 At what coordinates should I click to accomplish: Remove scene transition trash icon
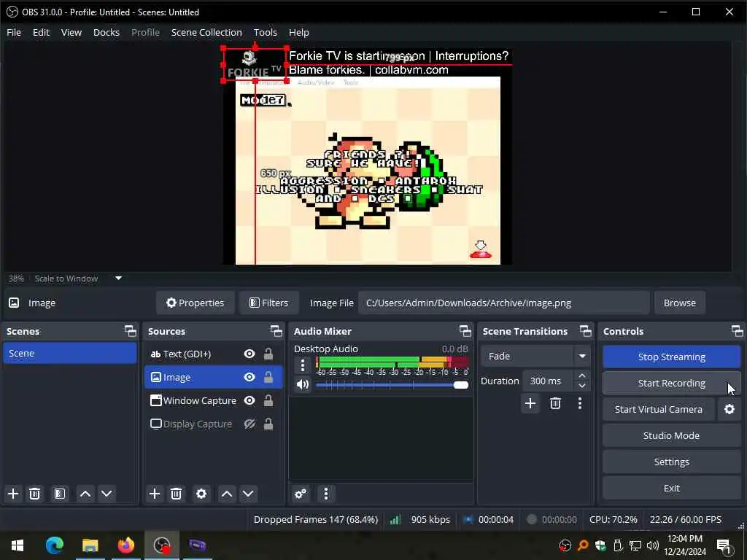pos(555,404)
